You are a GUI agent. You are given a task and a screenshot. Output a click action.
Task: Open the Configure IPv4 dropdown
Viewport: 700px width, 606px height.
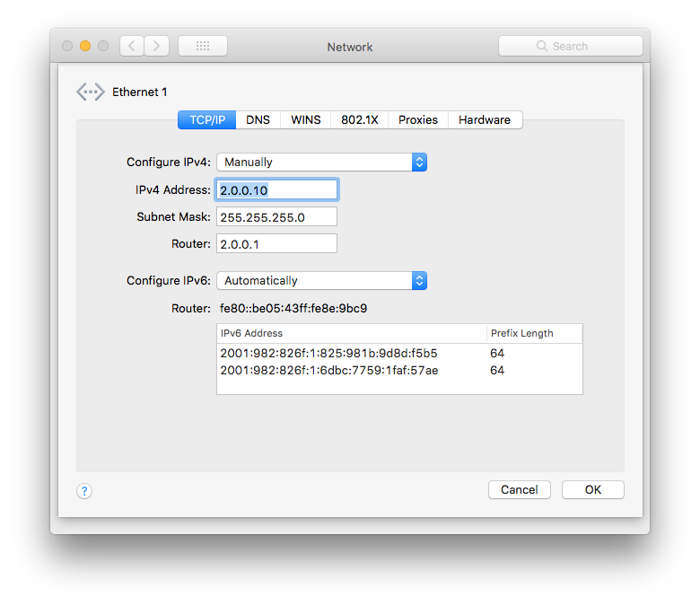pos(322,162)
